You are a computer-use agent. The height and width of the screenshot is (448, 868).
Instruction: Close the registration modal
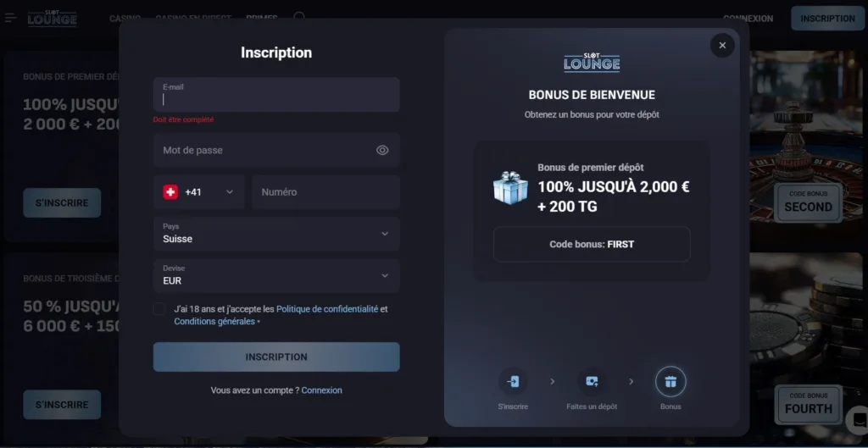click(x=722, y=46)
